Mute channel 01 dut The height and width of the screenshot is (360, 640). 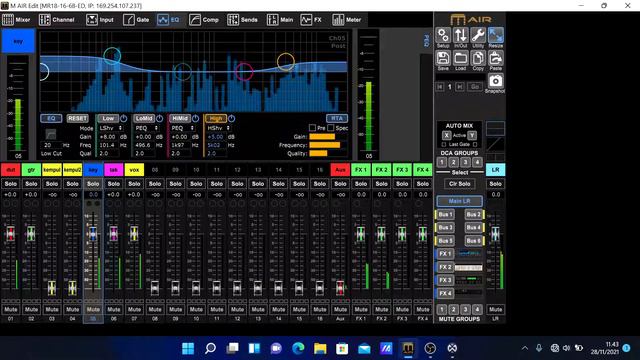pos(11,309)
